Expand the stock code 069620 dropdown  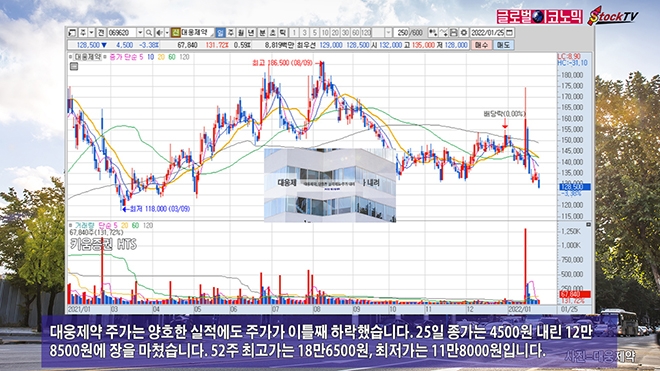click(x=140, y=32)
